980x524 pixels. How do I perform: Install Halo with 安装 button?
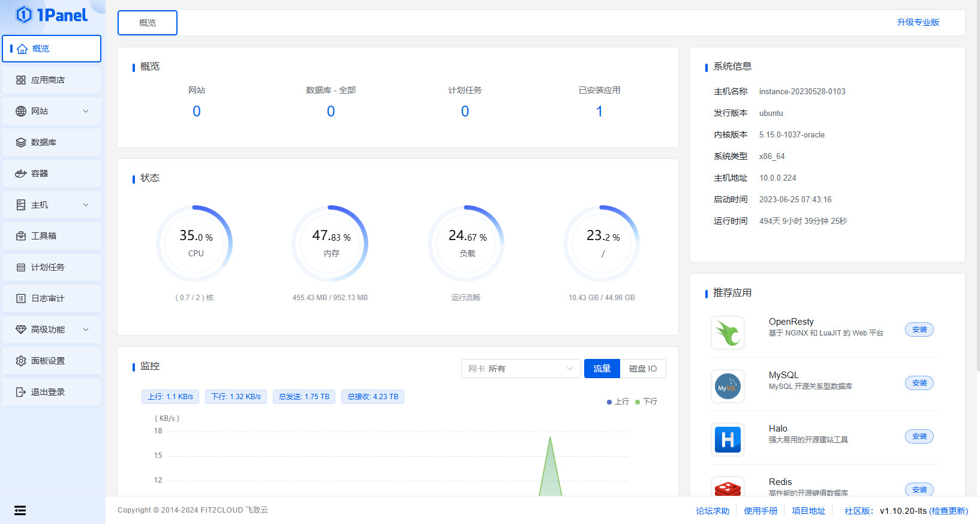point(919,436)
